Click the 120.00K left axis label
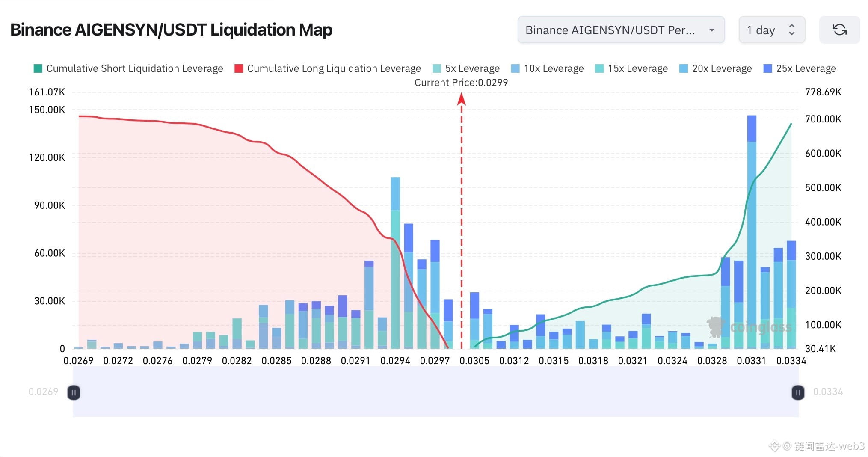This screenshot has width=868, height=457. 47,157
